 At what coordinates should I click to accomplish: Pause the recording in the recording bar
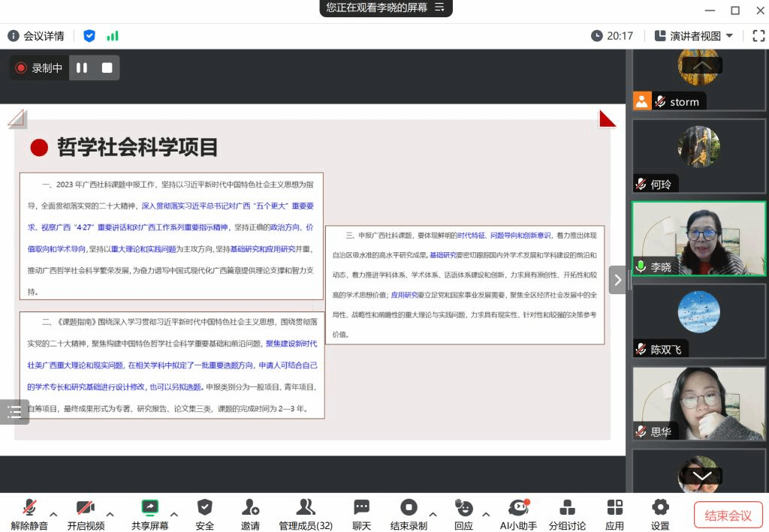coord(82,68)
